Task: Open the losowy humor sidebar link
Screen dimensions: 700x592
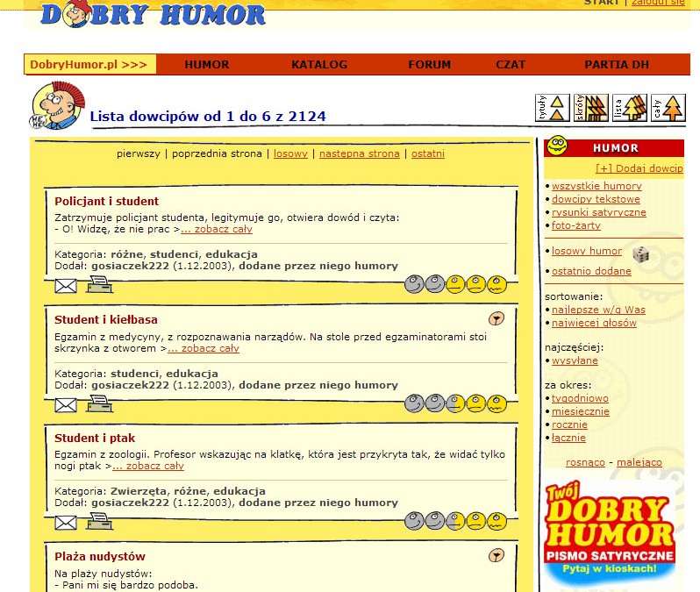Action: tap(587, 251)
